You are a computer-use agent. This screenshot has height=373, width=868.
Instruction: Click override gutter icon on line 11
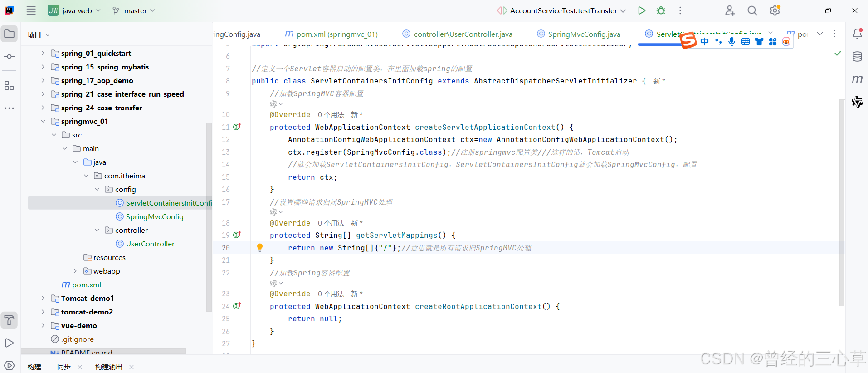click(237, 127)
